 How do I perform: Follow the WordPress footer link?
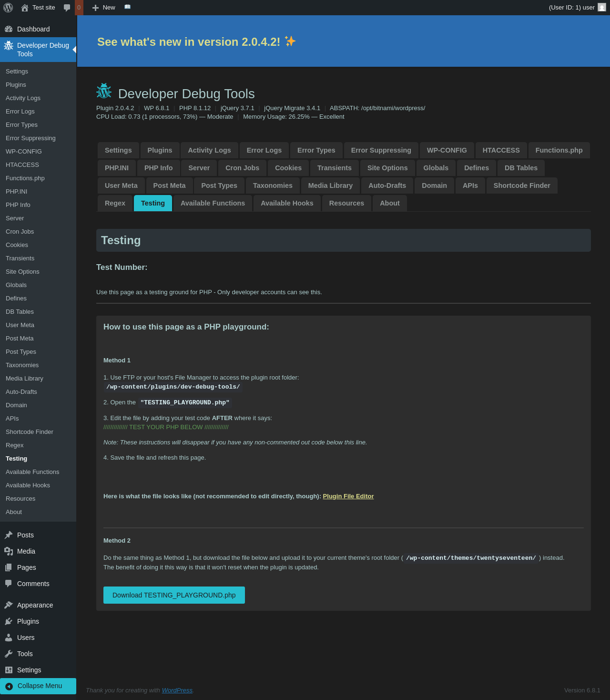177,690
